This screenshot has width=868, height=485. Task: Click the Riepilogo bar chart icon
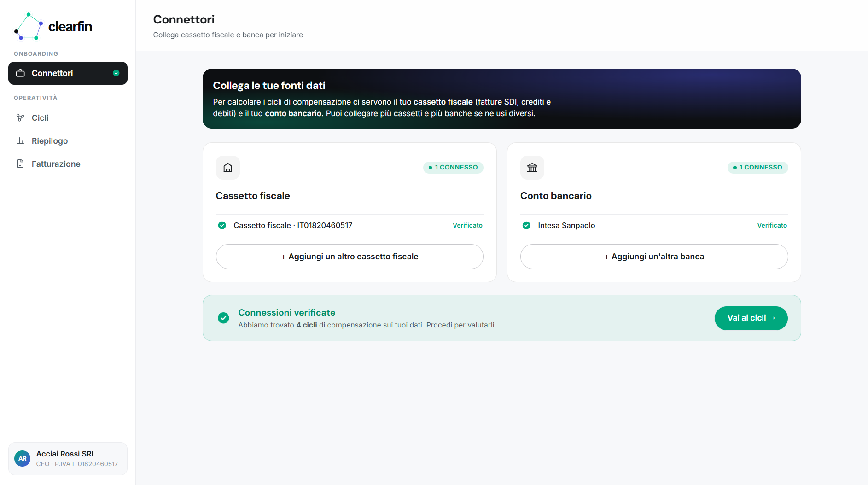pyautogui.click(x=20, y=141)
